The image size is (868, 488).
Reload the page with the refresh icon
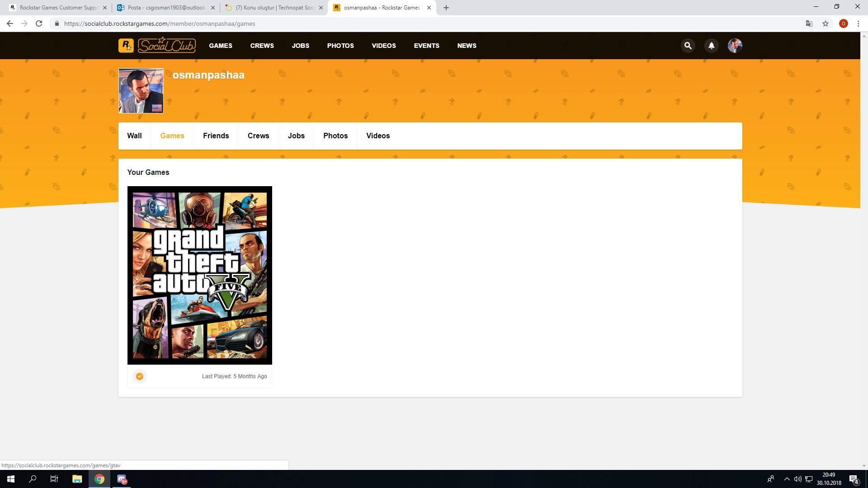[x=39, y=23]
